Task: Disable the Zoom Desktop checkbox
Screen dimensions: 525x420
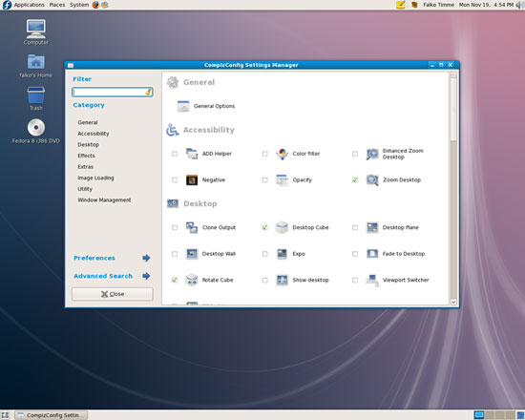Action: tap(355, 180)
